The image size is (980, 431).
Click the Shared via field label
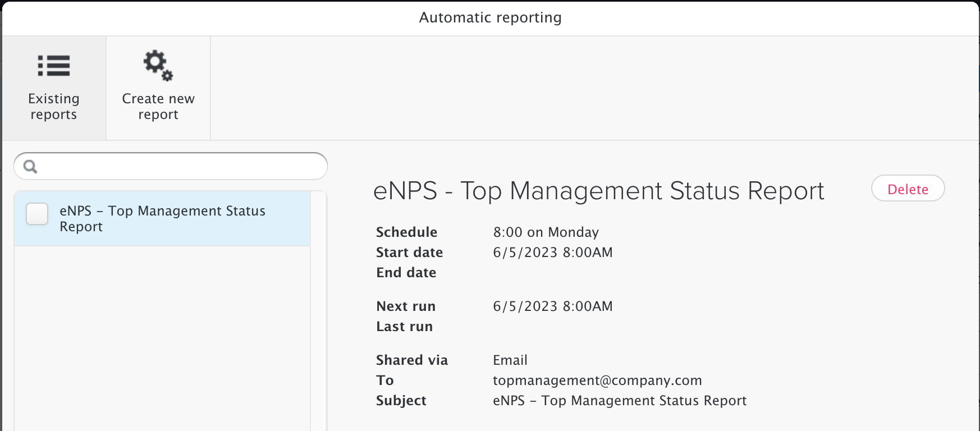point(411,360)
